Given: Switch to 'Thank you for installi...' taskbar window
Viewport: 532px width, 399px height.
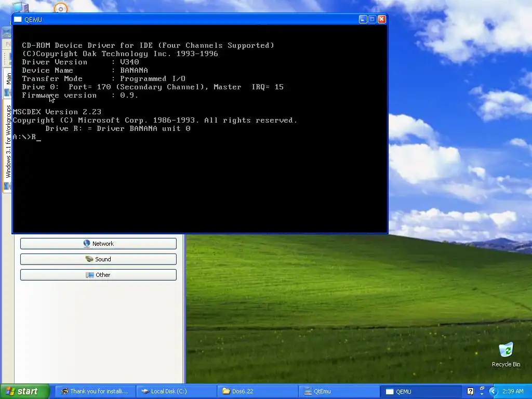Looking at the screenshot, I should (x=95, y=391).
